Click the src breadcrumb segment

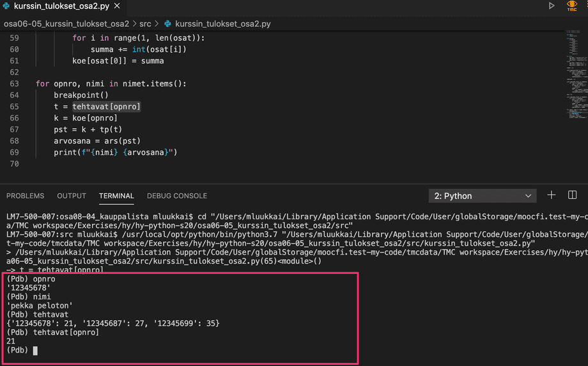[x=145, y=24]
